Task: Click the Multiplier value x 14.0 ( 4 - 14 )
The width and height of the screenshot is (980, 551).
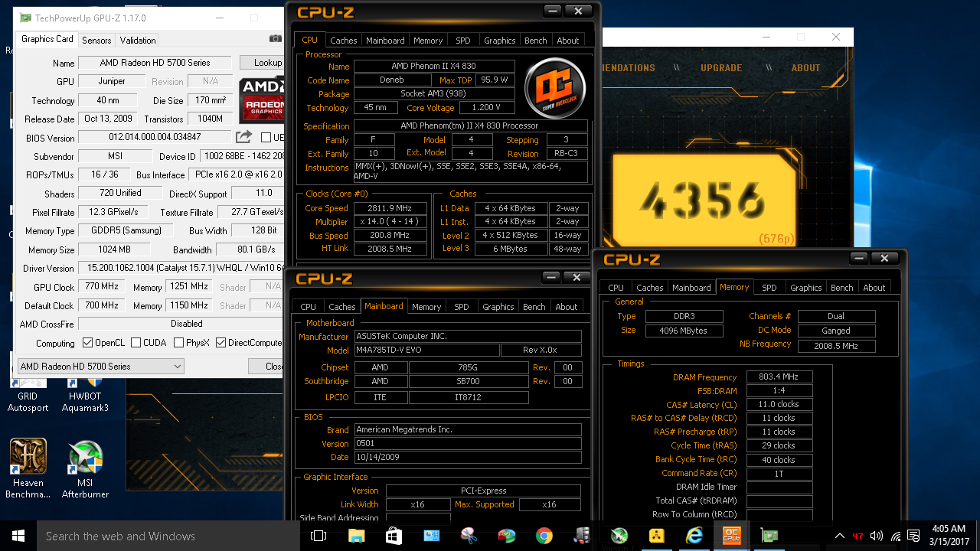Action: coord(389,222)
